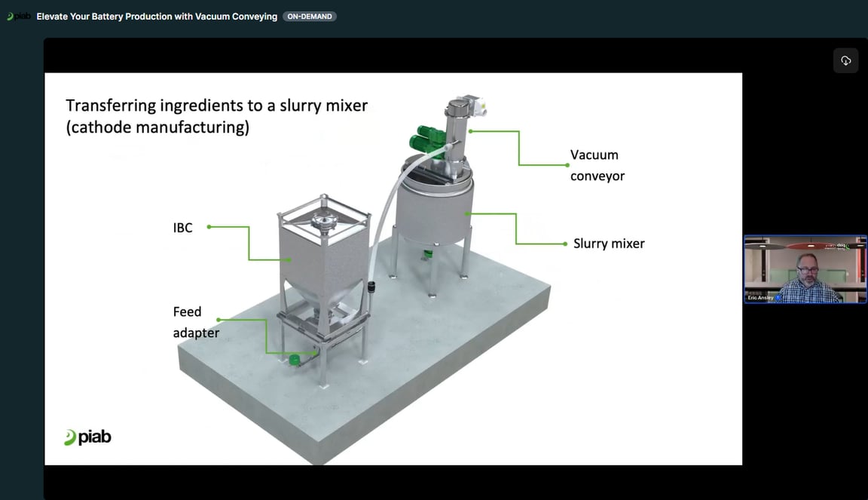Click the 'Eric Ansley' name label

760,298
